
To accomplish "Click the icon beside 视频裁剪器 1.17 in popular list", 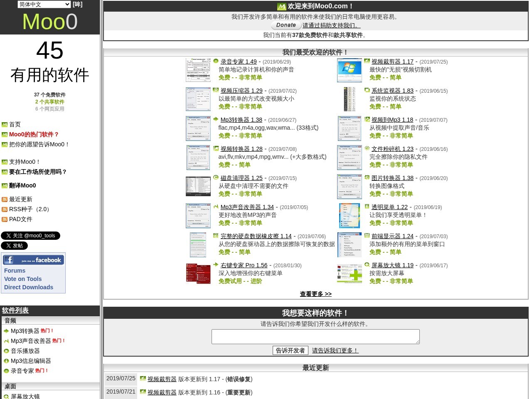I will tap(367, 61).
